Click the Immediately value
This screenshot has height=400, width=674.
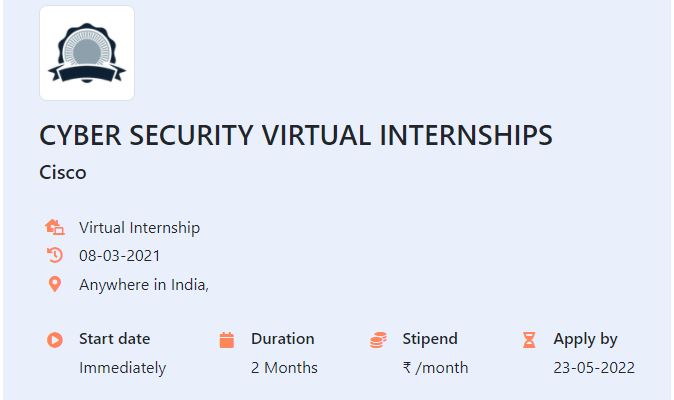click(123, 368)
